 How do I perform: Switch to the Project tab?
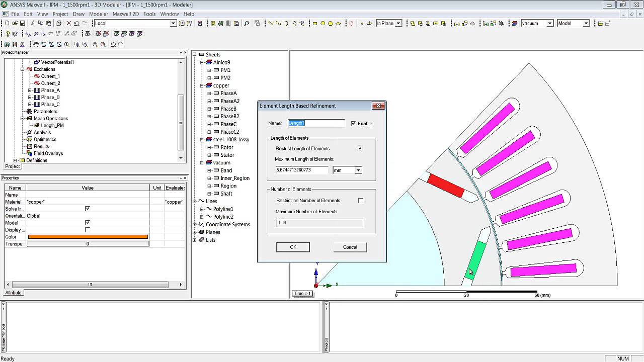[13, 166]
